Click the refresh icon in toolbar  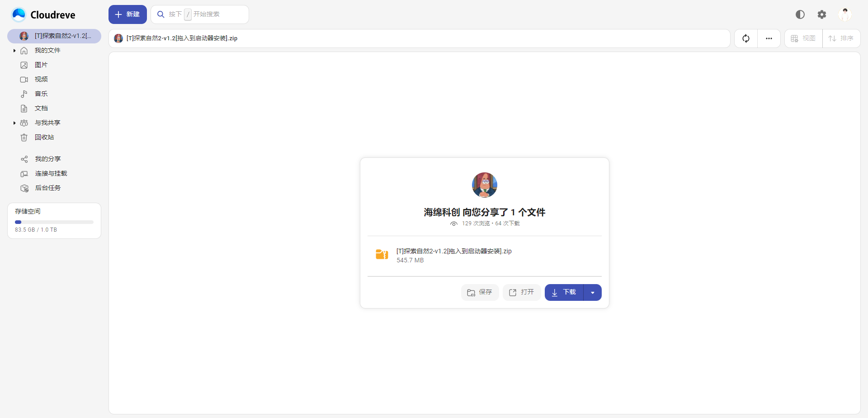[745, 38]
